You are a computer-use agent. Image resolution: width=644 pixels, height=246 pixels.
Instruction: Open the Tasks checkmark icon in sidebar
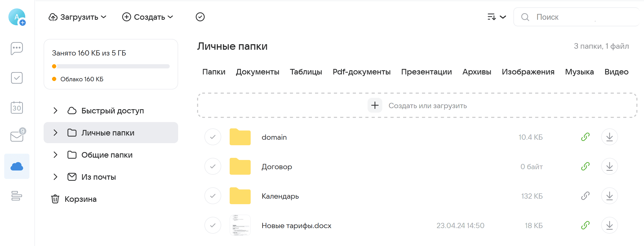(17, 78)
